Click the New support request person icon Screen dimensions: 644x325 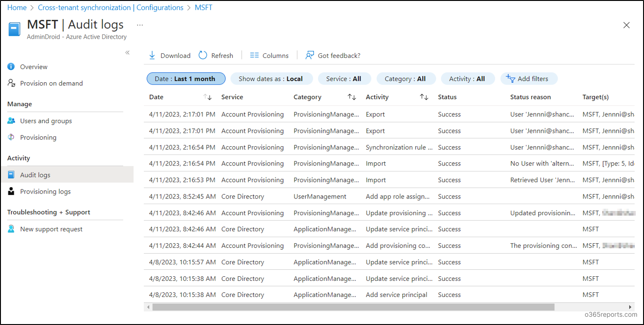click(11, 229)
